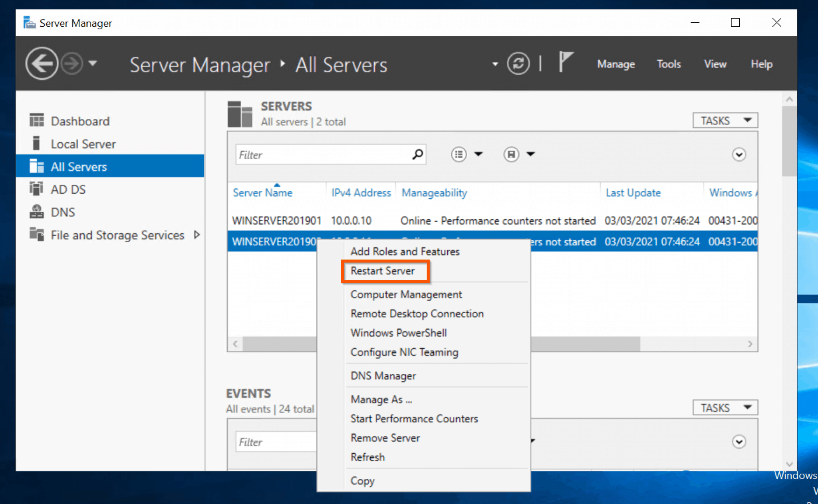Expand File and Storage Services
818x504 pixels.
(198, 235)
